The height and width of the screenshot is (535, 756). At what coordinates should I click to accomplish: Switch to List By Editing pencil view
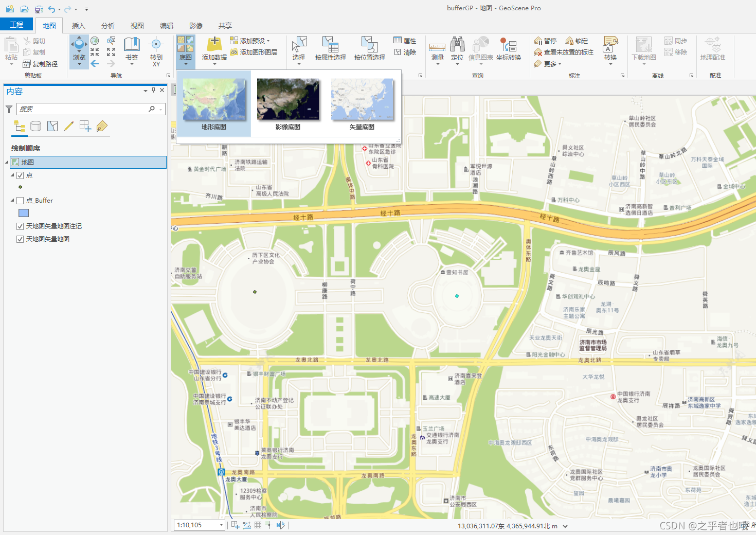click(x=69, y=126)
